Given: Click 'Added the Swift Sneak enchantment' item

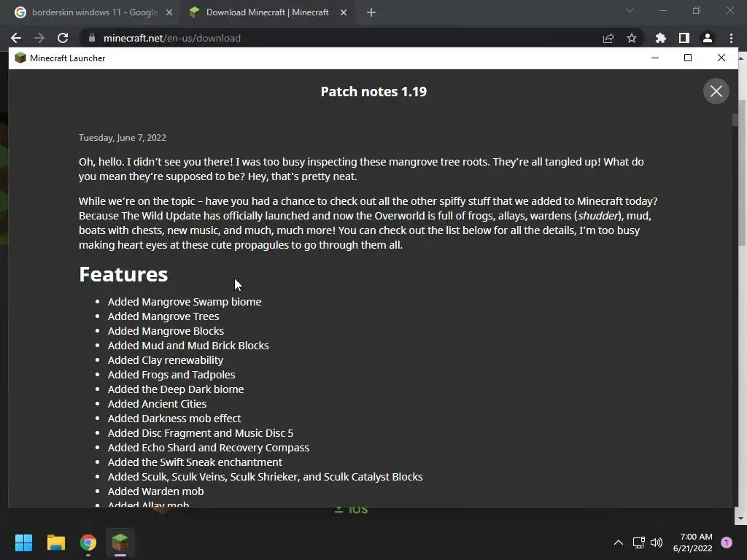Looking at the screenshot, I should click(195, 462).
